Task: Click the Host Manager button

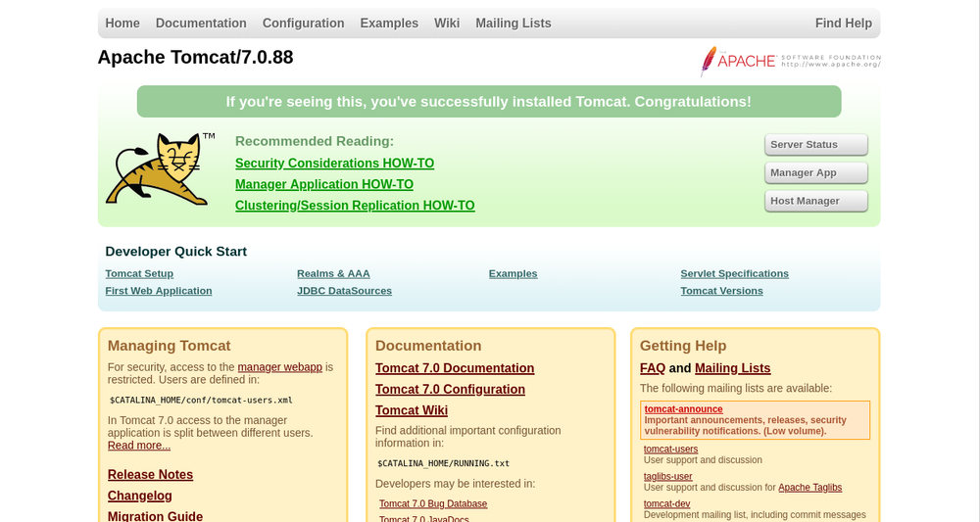Action: click(815, 201)
